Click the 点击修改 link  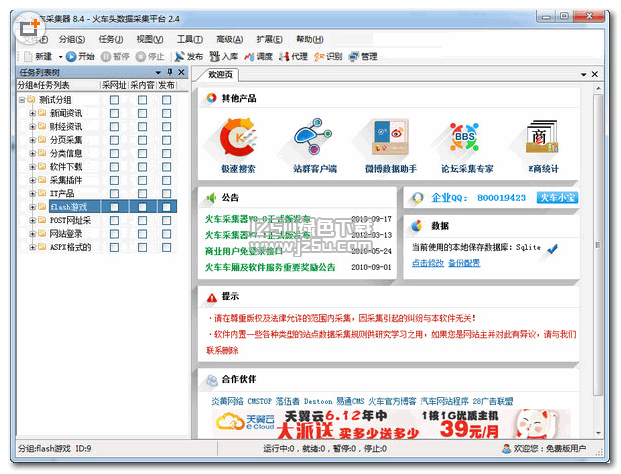click(x=428, y=263)
